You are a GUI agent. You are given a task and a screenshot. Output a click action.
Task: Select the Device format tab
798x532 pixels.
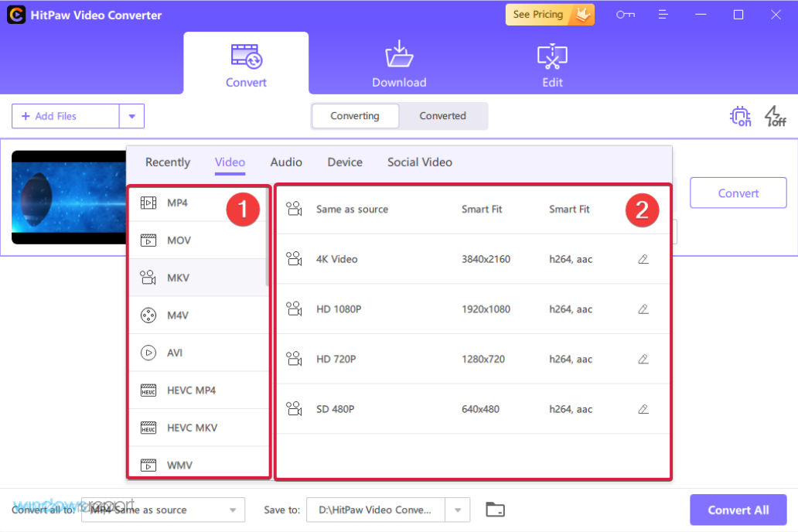click(345, 162)
